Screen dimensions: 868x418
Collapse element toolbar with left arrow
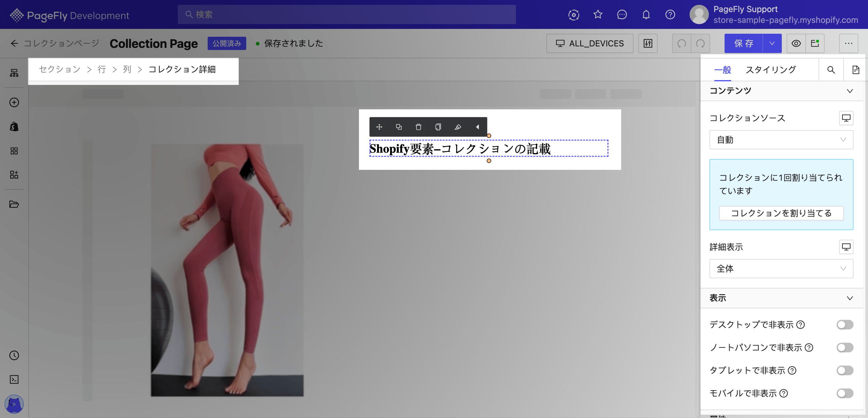(x=477, y=127)
